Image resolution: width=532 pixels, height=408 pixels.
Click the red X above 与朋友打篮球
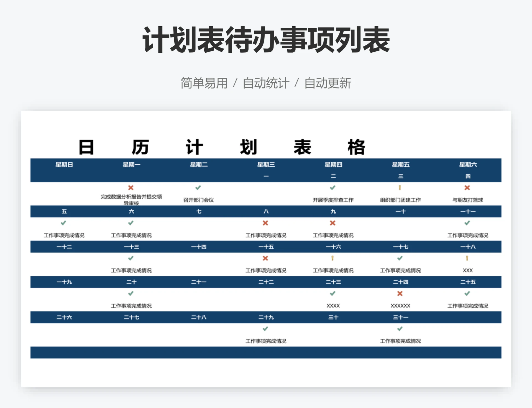(x=468, y=187)
